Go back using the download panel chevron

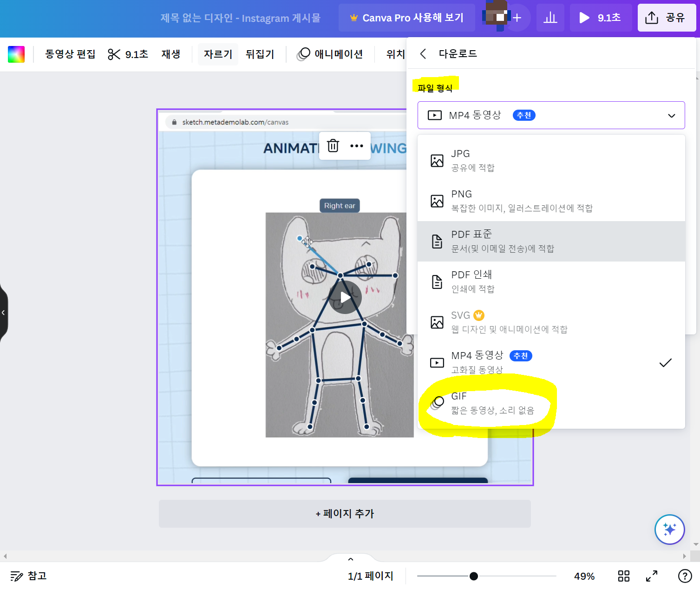[422, 53]
